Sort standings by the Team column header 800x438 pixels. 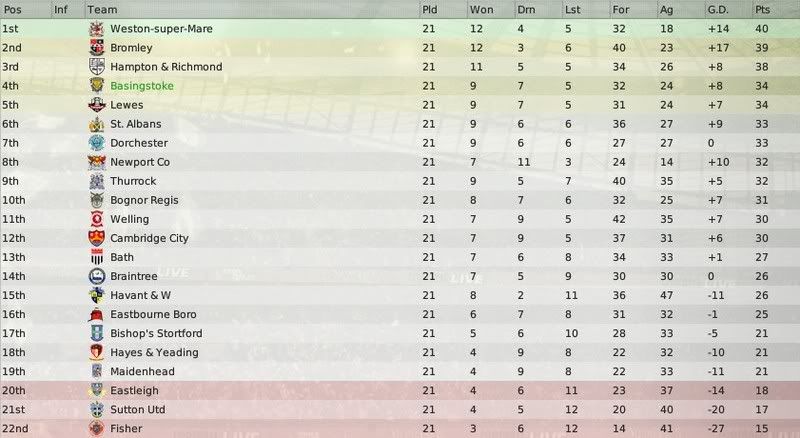pos(102,10)
